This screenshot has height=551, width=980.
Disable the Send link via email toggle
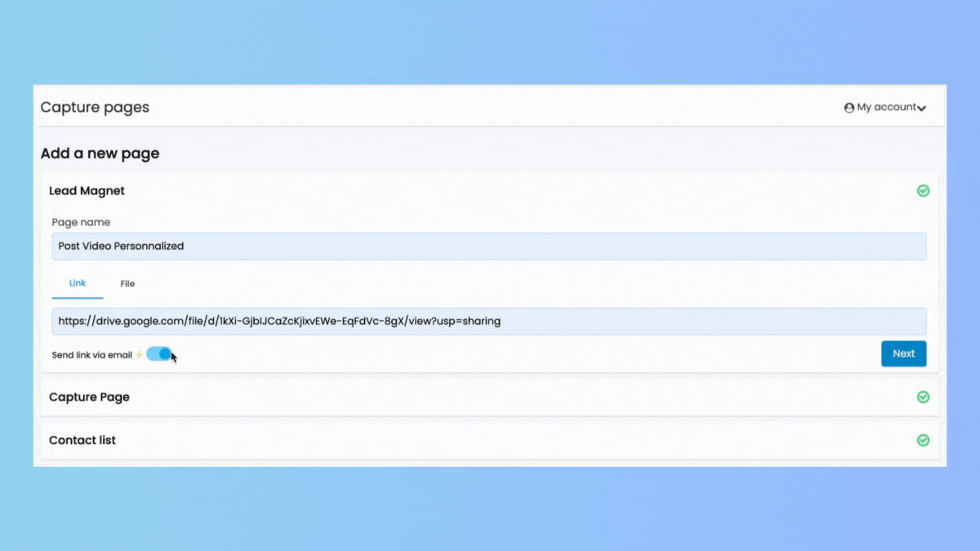(x=159, y=354)
